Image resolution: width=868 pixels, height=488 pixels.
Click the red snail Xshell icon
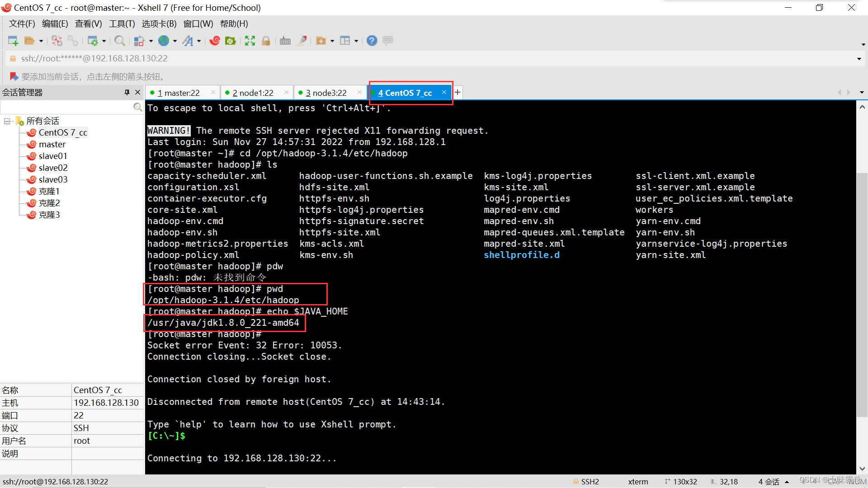[x=215, y=41]
